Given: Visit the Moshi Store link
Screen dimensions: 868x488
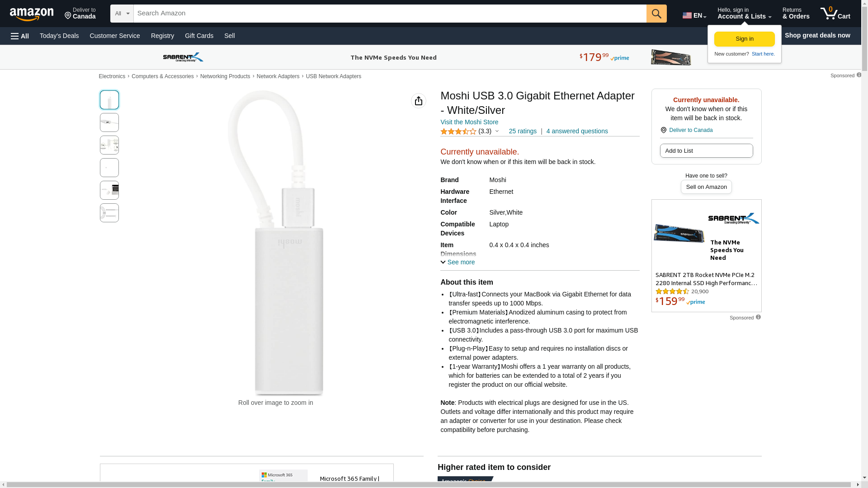Looking at the screenshot, I should [469, 122].
